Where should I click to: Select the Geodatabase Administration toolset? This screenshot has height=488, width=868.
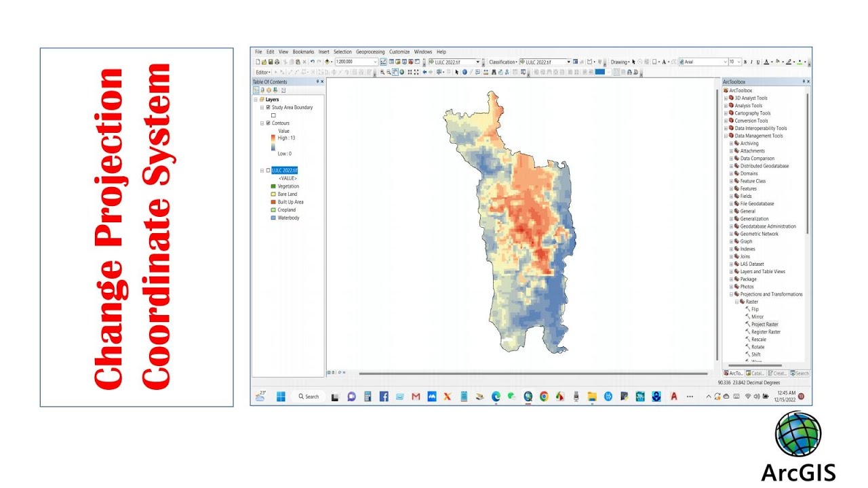pyautogui.click(x=768, y=226)
